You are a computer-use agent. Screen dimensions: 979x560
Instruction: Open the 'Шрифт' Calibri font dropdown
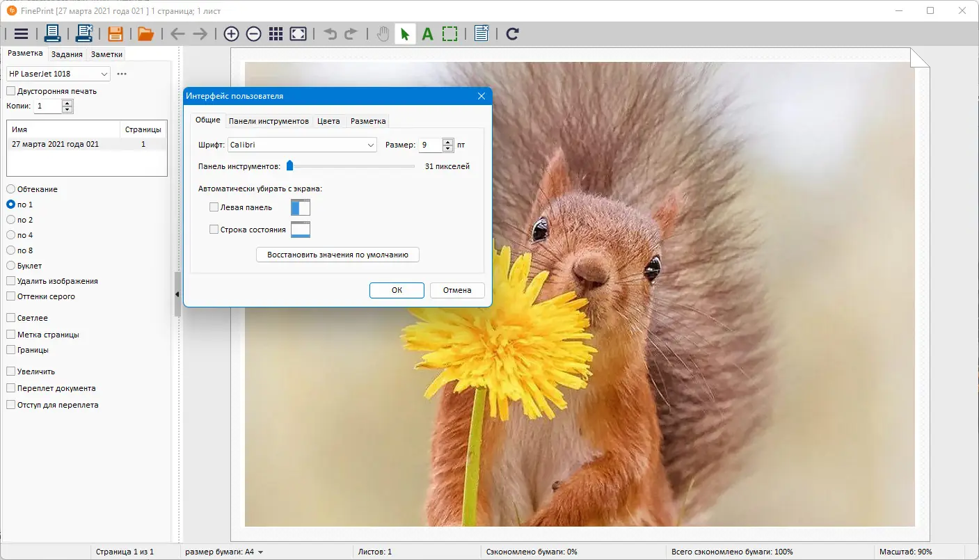pyautogui.click(x=302, y=145)
